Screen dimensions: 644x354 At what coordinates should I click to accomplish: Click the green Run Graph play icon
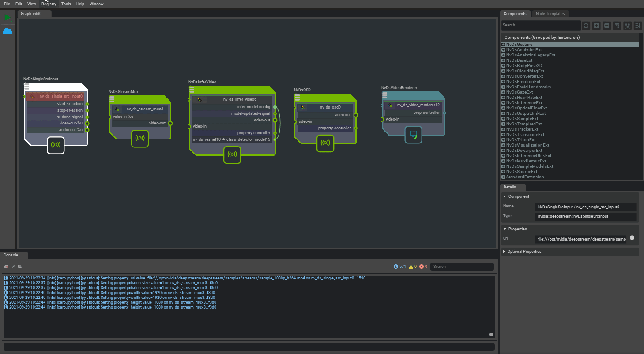(x=7, y=18)
